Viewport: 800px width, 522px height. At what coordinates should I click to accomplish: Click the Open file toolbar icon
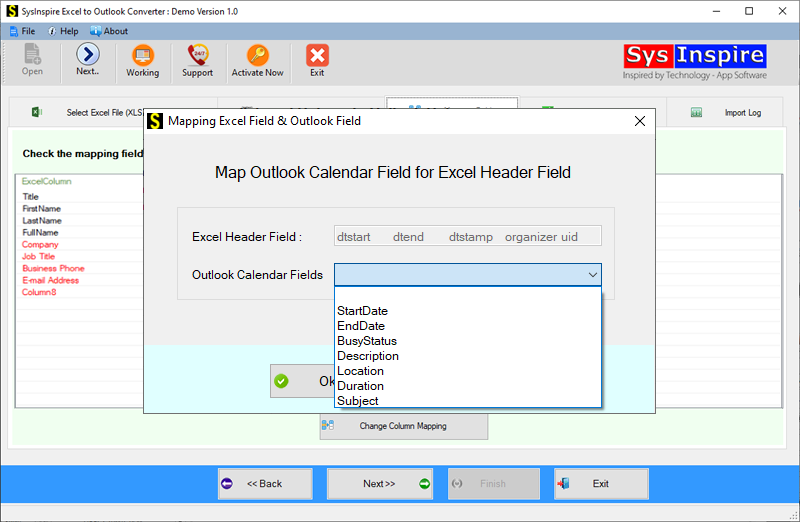(32, 54)
